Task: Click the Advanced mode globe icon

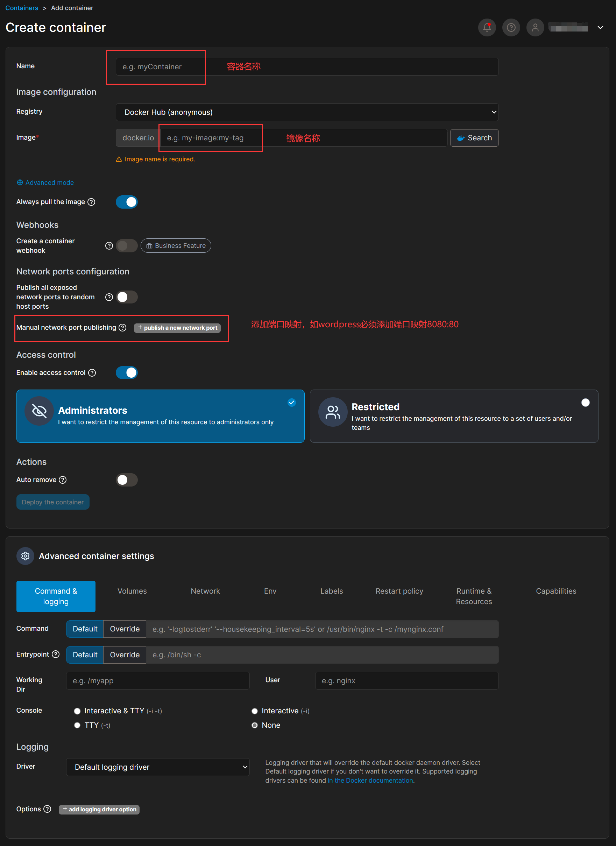Action: click(x=20, y=182)
